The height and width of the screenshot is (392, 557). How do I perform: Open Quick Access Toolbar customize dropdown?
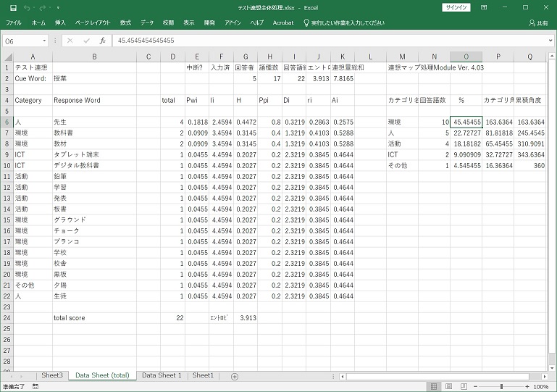[57, 8]
